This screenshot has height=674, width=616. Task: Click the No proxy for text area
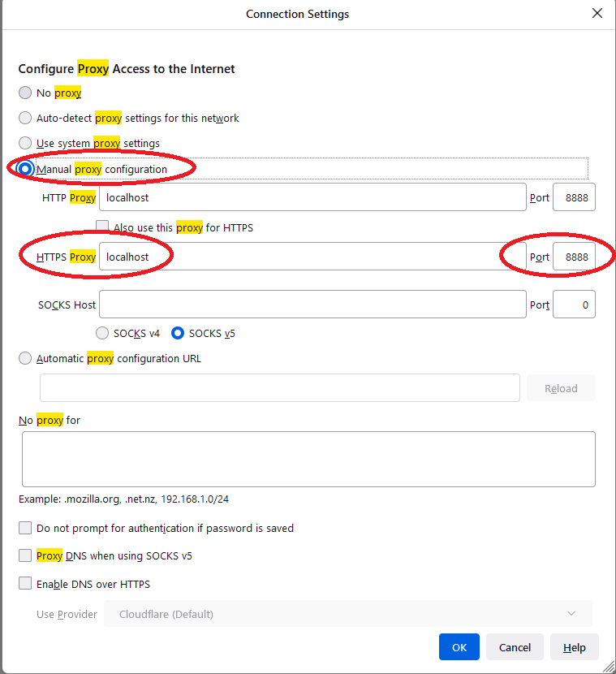308,459
